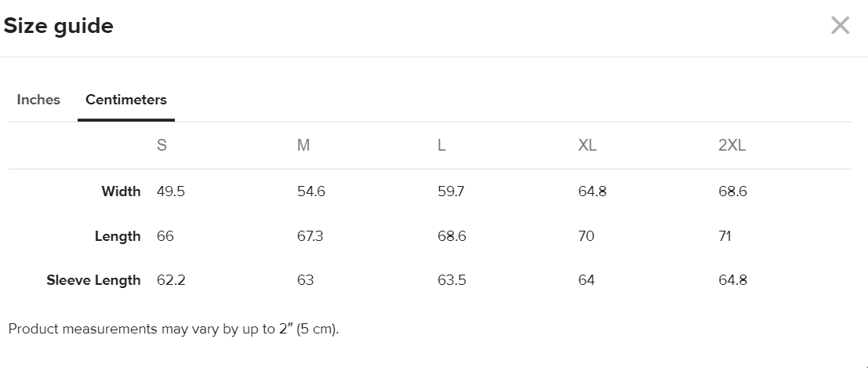Click the 62.2 sleeve length value
Image resolution: width=868 pixels, height=368 pixels.
tap(171, 280)
